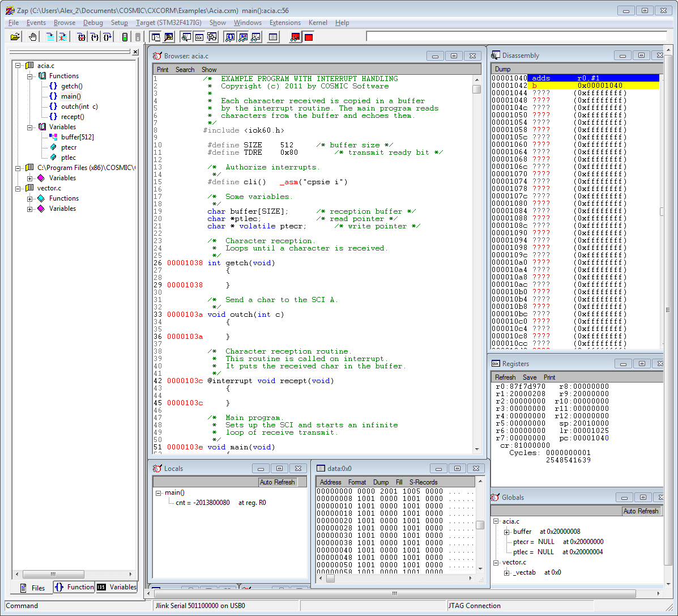Click the getch() function braces icon
Image resolution: width=678 pixels, height=616 pixels.
tap(53, 86)
